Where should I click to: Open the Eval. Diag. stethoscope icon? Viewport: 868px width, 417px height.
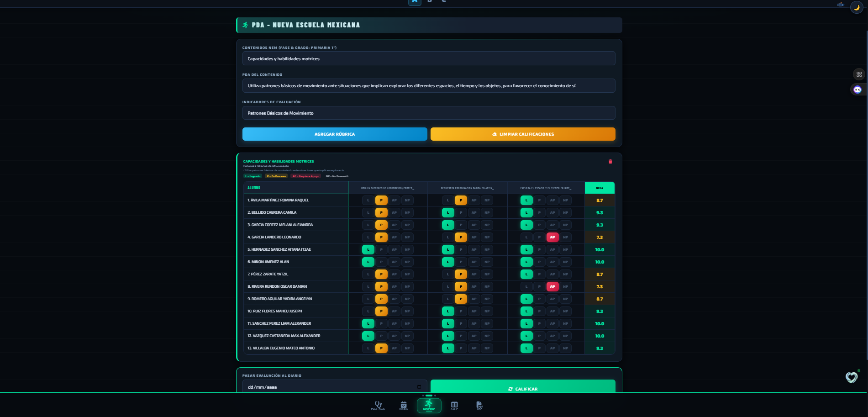click(x=378, y=406)
